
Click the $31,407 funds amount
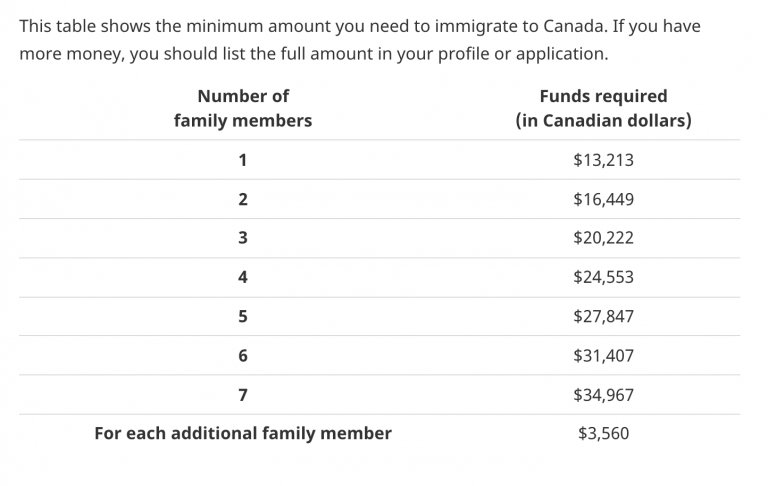(x=603, y=356)
